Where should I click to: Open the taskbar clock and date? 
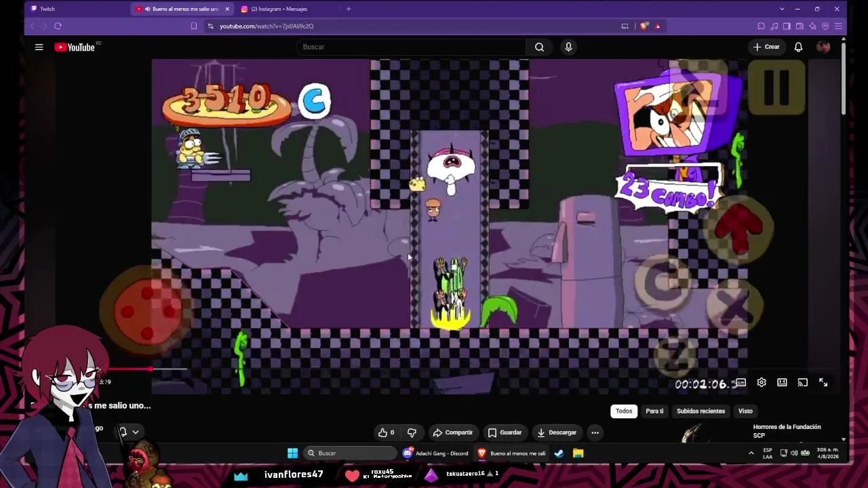(x=827, y=453)
